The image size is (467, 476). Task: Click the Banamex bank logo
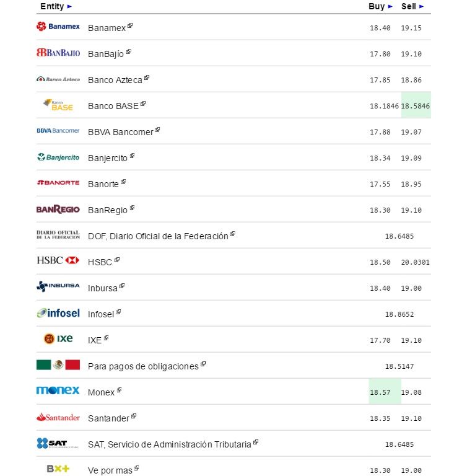tap(58, 27)
